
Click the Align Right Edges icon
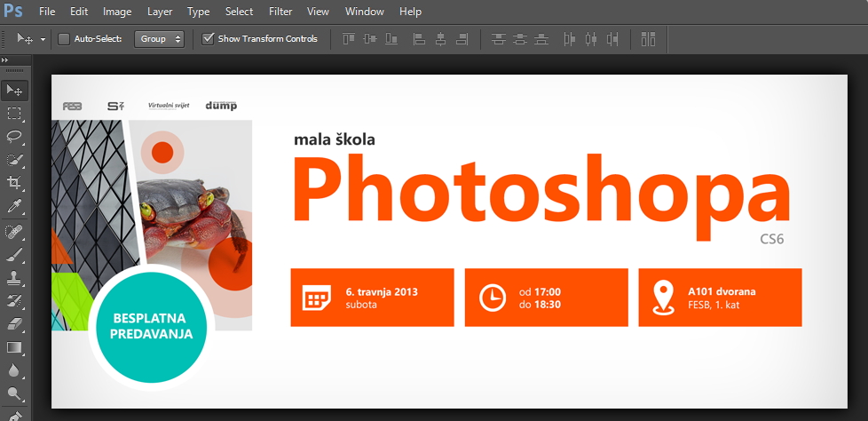462,39
